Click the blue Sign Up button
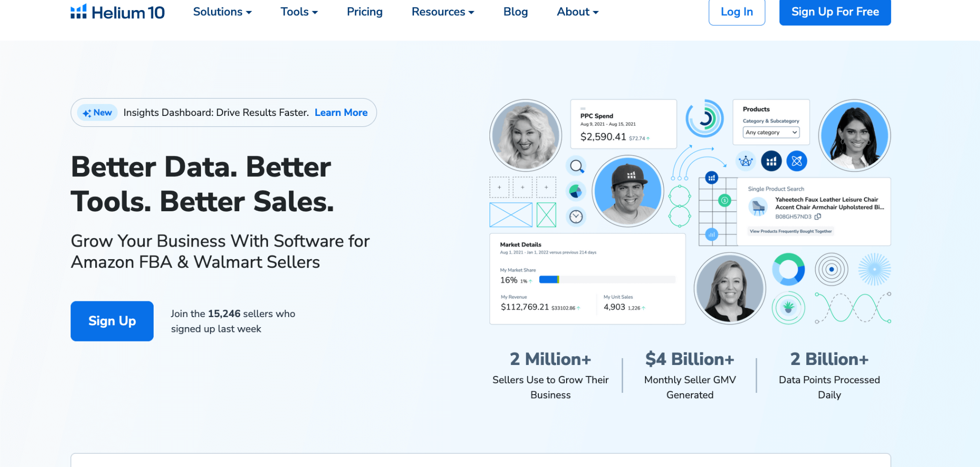This screenshot has height=467, width=980. point(112,321)
